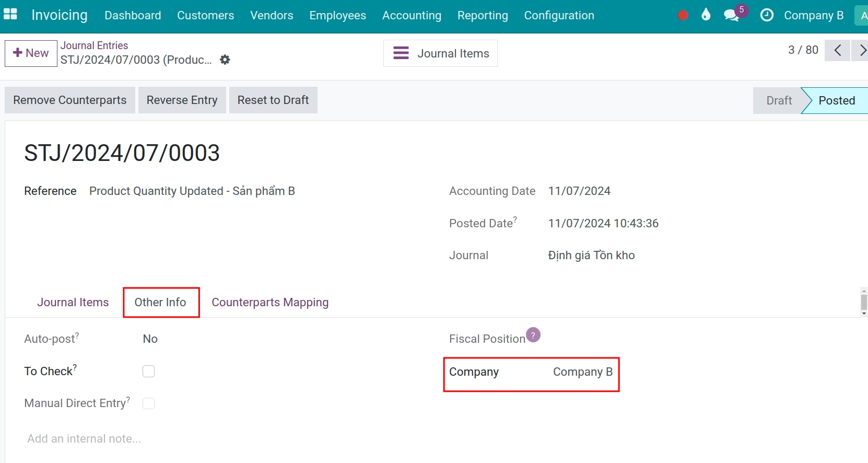Toggle the To Check checkbox
This screenshot has width=868, height=463.
149,371
